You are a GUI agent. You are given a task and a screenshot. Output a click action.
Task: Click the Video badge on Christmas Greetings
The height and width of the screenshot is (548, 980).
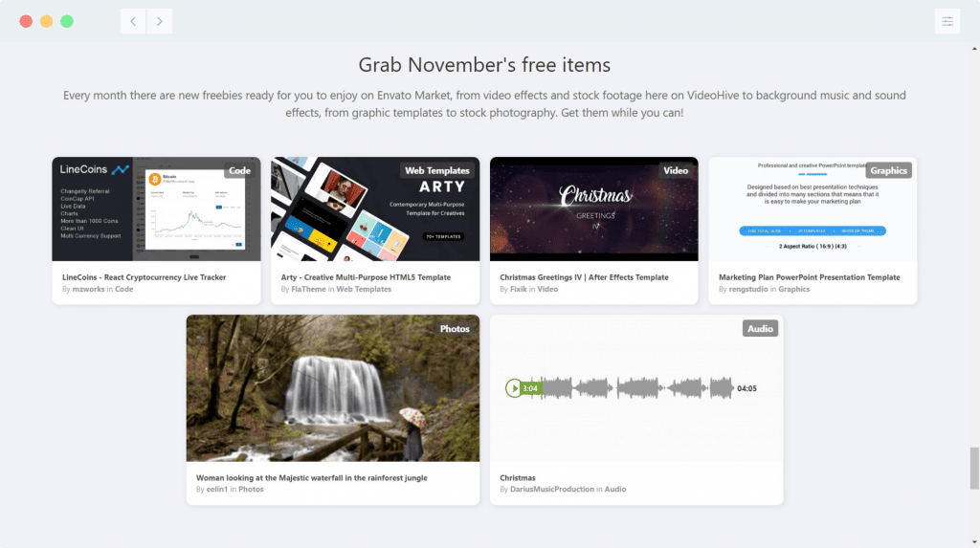[676, 170]
